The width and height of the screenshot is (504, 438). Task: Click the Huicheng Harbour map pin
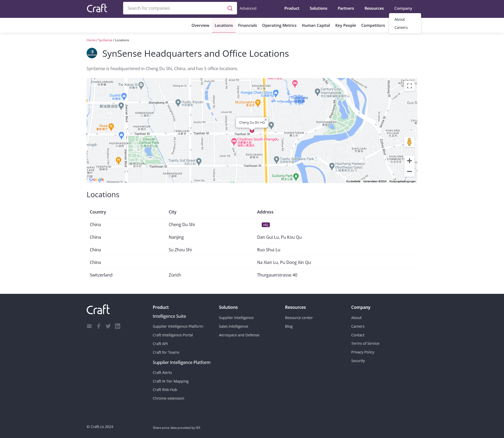[x=332, y=166]
